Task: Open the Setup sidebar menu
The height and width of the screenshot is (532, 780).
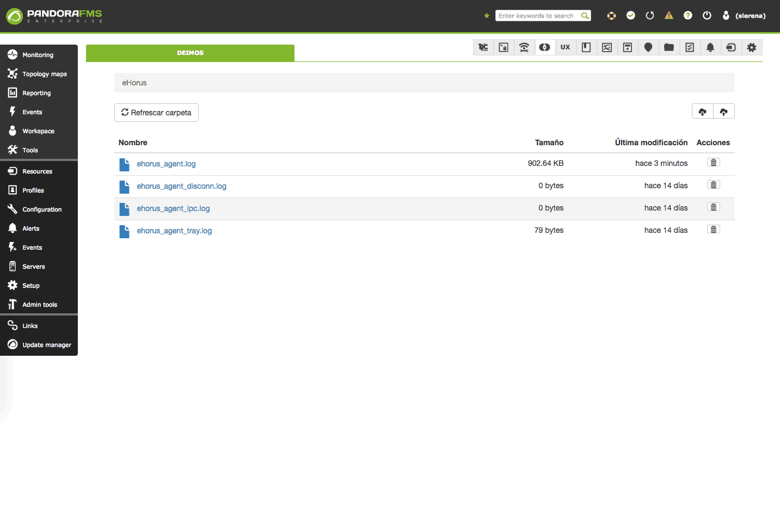Action: [39, 286]
